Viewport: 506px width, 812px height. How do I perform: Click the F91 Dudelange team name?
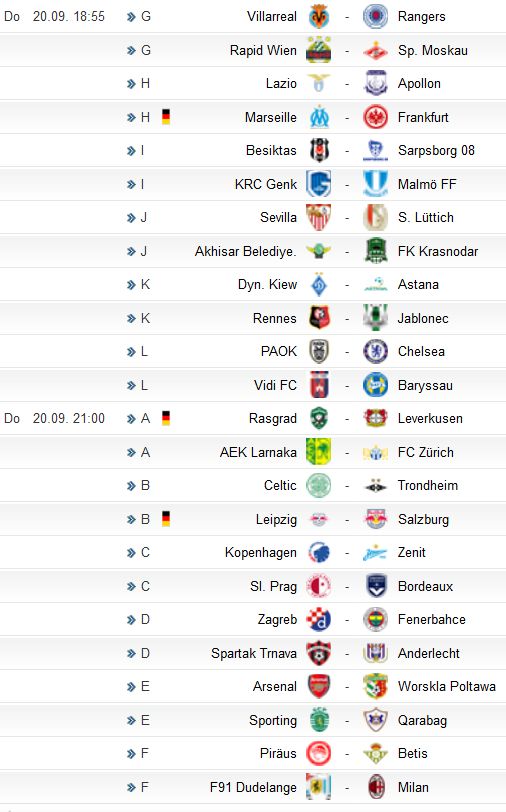coord(253,788)
